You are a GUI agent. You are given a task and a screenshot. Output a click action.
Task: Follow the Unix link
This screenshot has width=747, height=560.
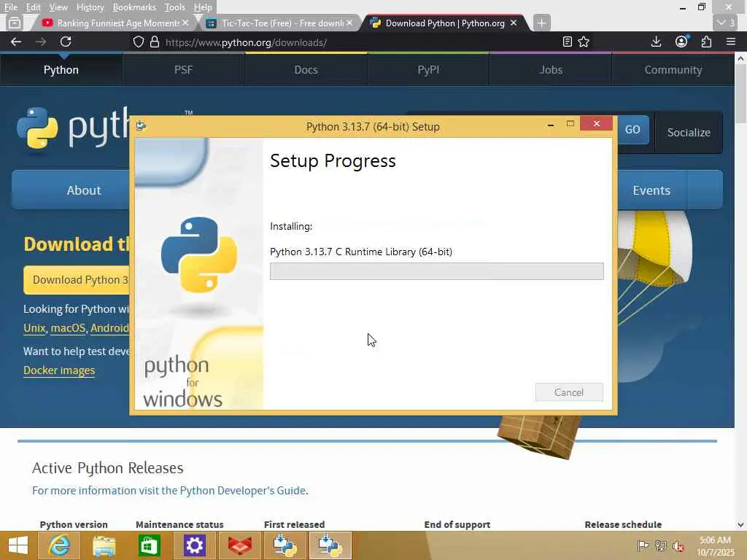coord(34,328)
